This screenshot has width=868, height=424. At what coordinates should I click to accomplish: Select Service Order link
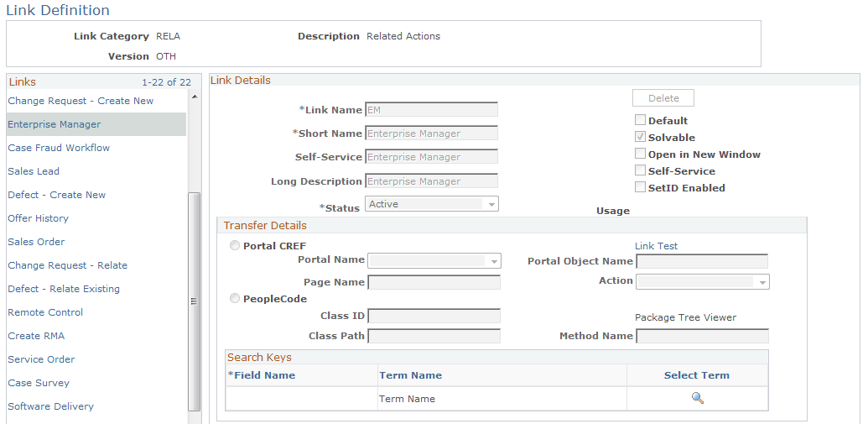41,359
